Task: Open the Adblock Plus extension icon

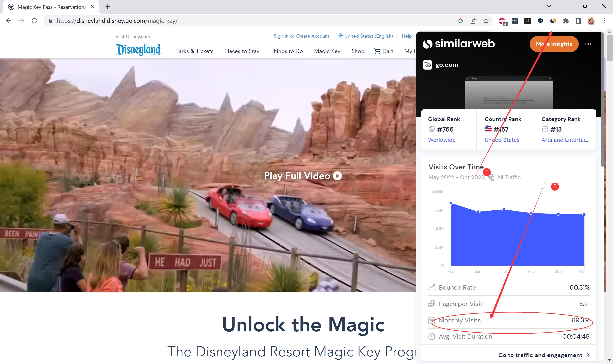Action: [x=502, y=21]
